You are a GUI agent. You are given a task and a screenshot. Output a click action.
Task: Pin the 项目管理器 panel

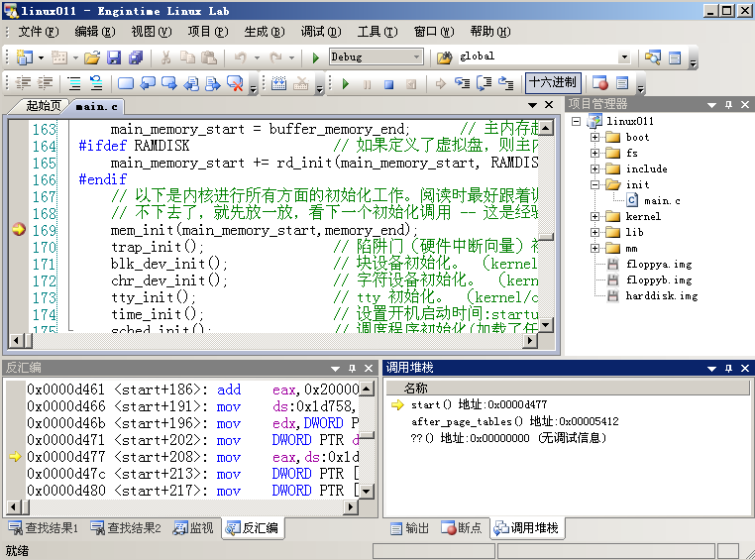tap(728, 104)
